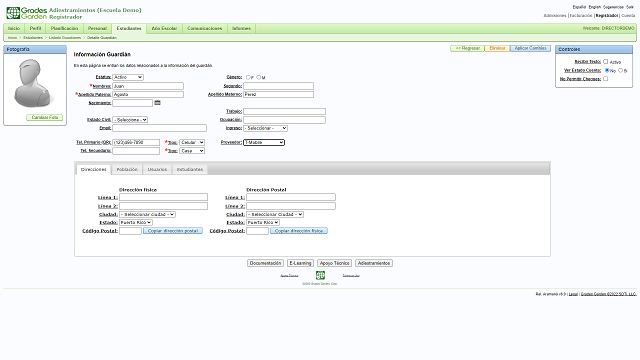Click the Eliminar button
The width and height of the screenshot is (640, 360).
pos(497,48)
